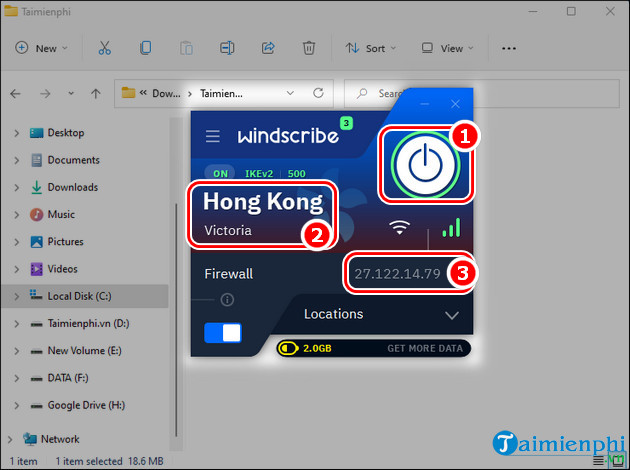
Task: Close the Windscribe window
Action: 455,104
